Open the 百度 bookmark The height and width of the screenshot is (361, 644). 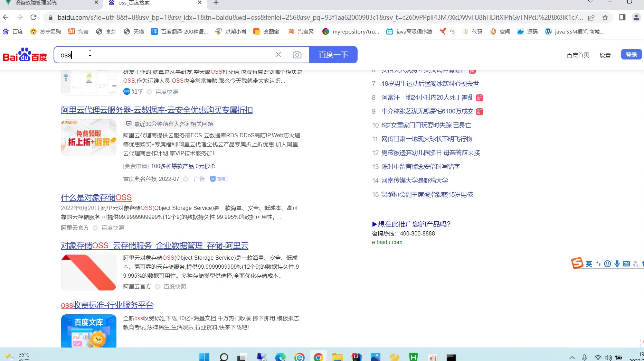click(13, 31)
